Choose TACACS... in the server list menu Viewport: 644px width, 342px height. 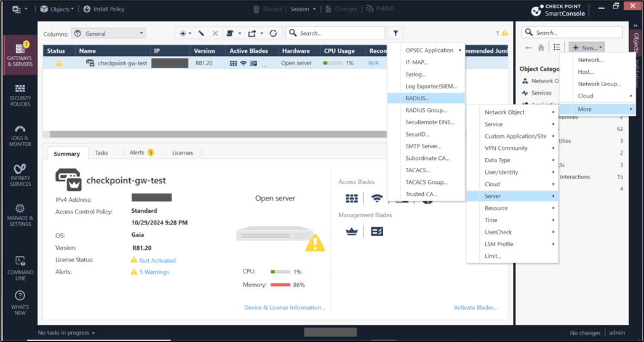[418, 170]
